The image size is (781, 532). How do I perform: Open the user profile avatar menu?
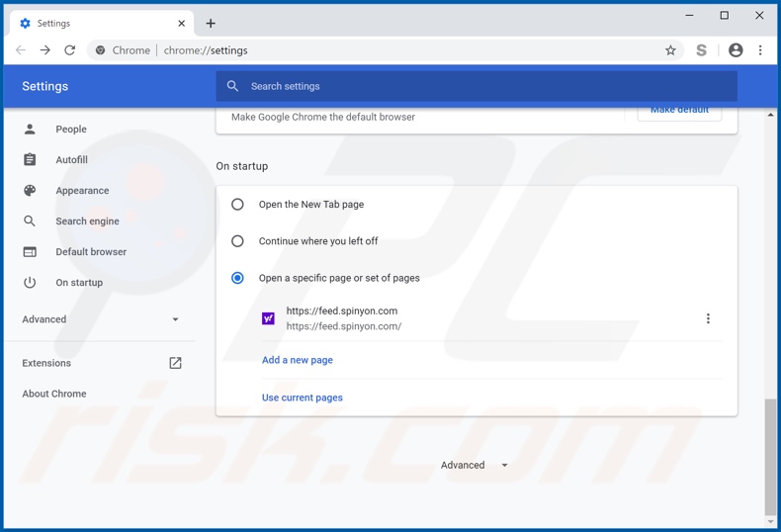[736, 49]
